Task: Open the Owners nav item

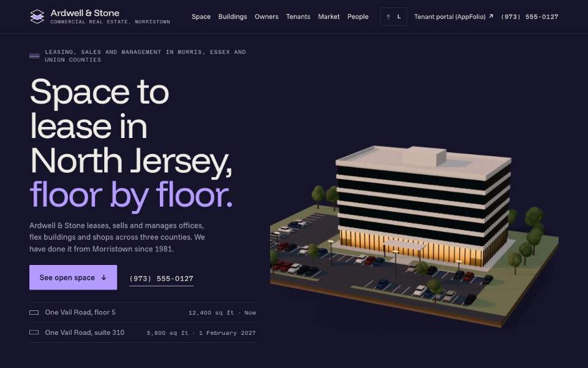Action: (266, 17)
